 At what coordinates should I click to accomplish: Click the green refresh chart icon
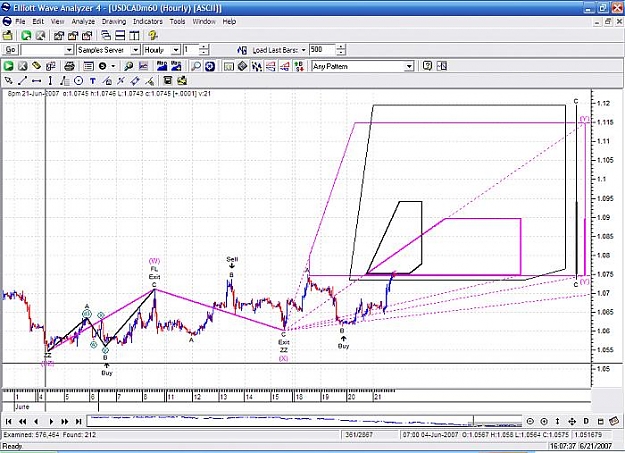26,35
